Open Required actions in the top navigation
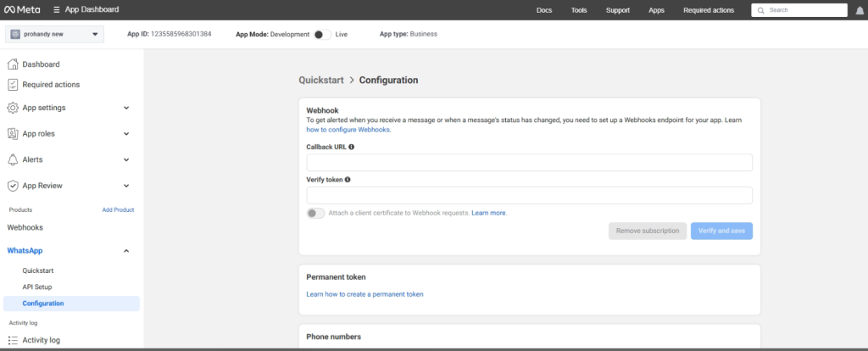This screenshot has height=351, width=868. (x=709, y=10)
